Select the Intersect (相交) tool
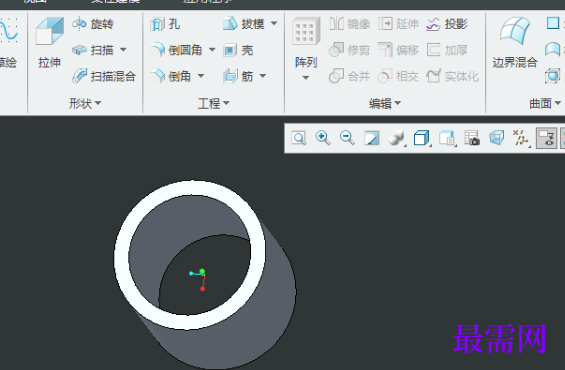The height and width of the screenshot is (370, 565). [x=398, y=76]
